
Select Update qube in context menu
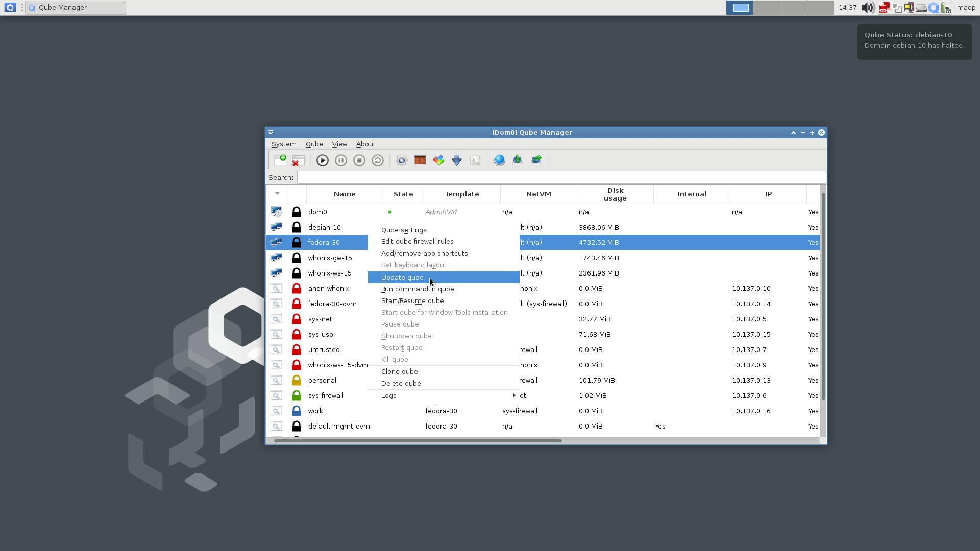(444, 278)
